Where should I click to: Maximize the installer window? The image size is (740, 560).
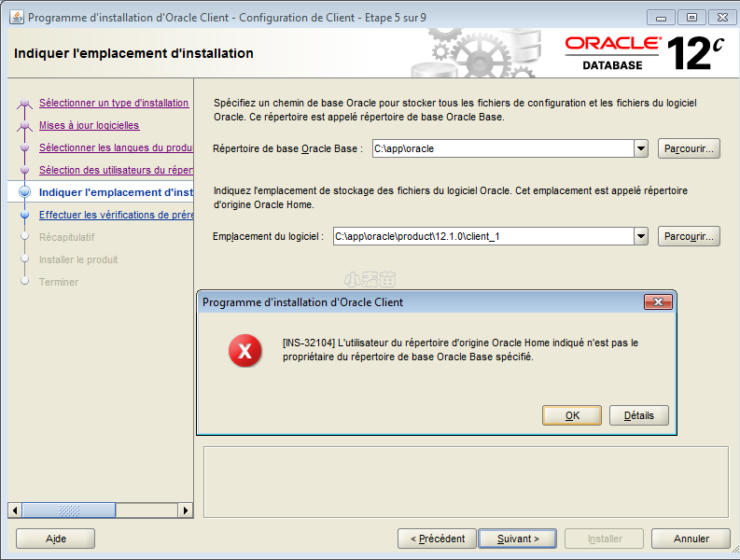[x=691, y=18]
